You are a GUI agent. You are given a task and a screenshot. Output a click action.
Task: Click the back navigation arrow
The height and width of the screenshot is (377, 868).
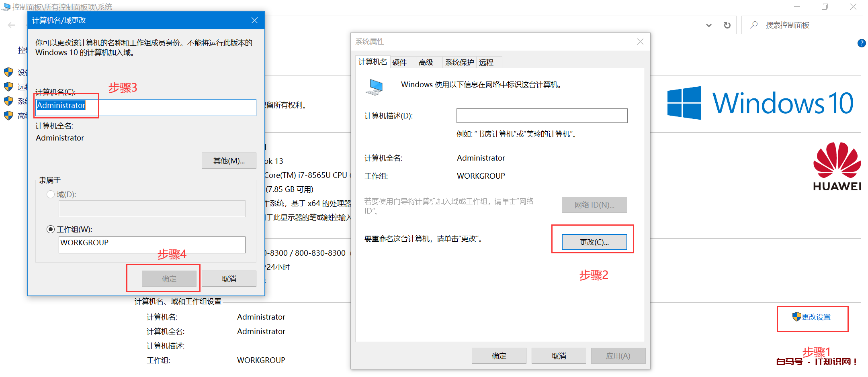[12, 25]
